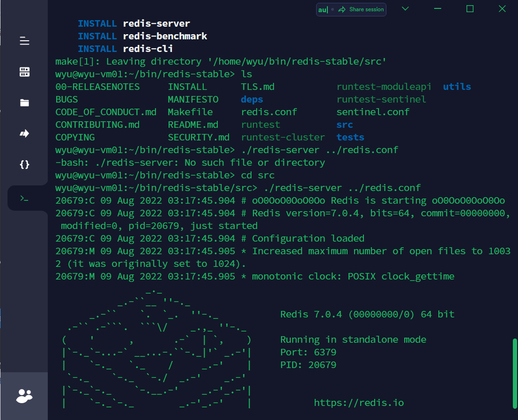Click the 'ls' command on the prompt line

click(246, 74)
